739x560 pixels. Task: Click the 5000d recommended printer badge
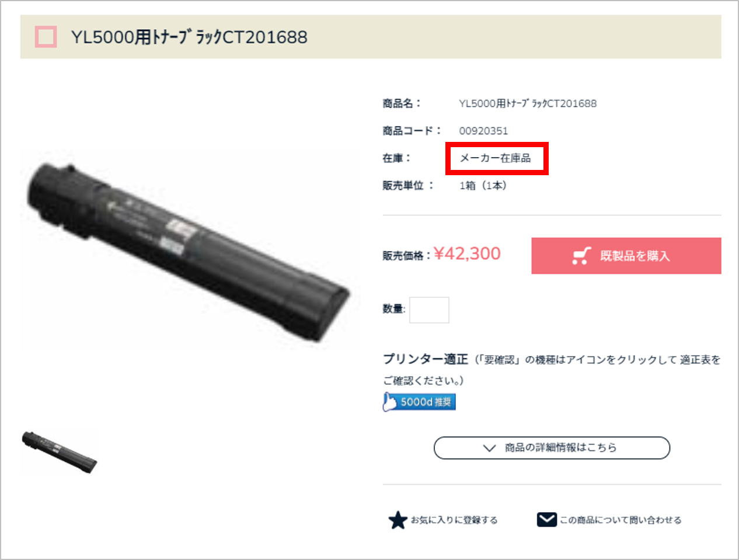[x=419, y=402]
